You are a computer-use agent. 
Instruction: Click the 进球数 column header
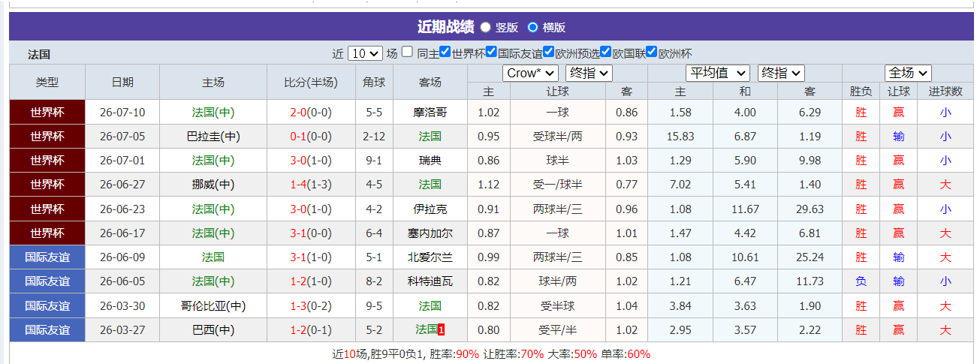[x=945, y=91]
